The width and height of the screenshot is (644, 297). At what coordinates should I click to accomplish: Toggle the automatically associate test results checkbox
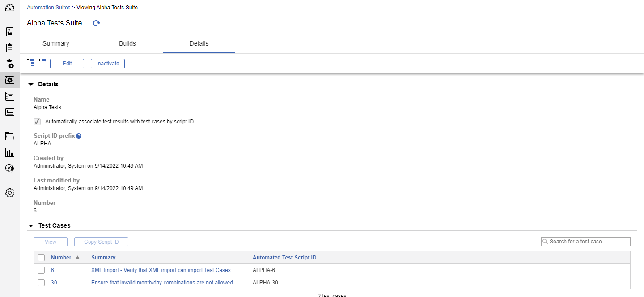[x=38, y=122]
